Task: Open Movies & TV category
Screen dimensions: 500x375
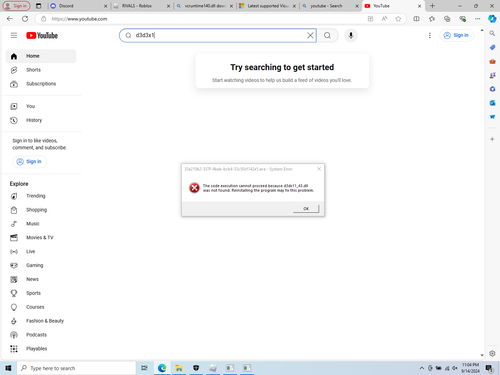Action: pyautogui.click(x=41, y=238)
